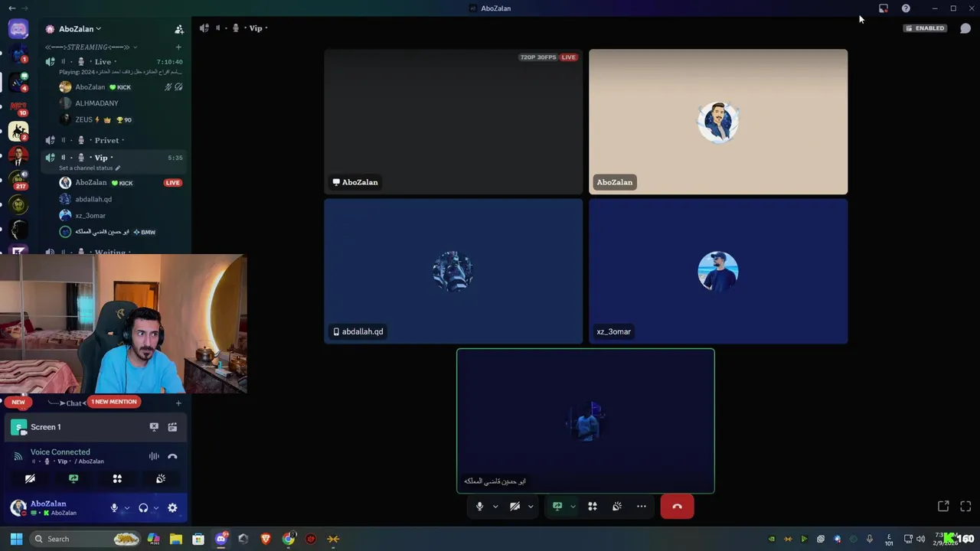The image size is (980, 551).
Task: Toggle microphone mute in call controls
Action: 479,507
